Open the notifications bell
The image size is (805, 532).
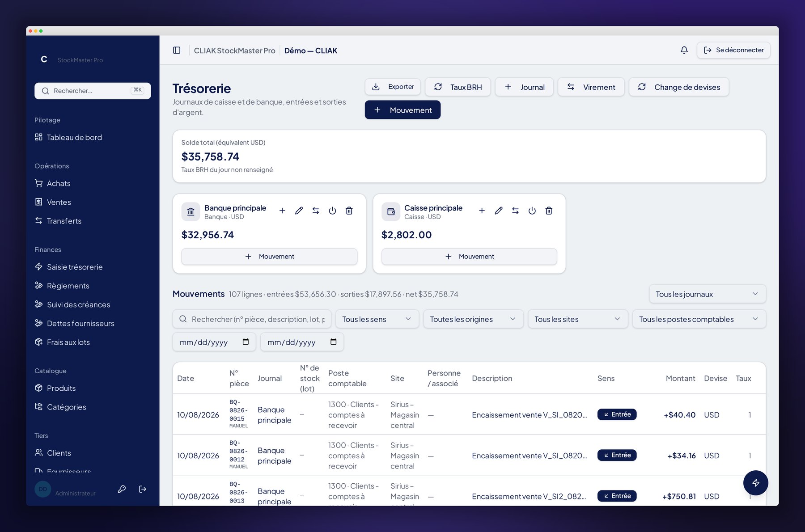tap(684, 50)
